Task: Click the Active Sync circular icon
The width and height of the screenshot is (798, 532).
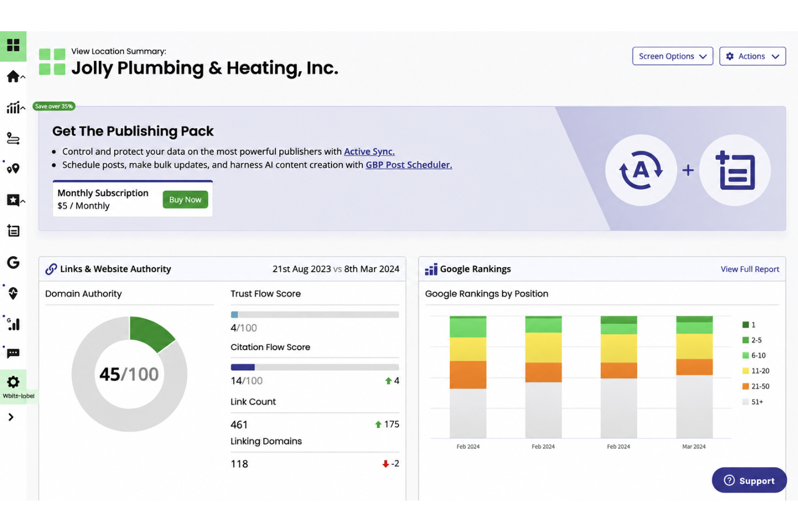Action: pyautogui.click(x=641, y=170)
